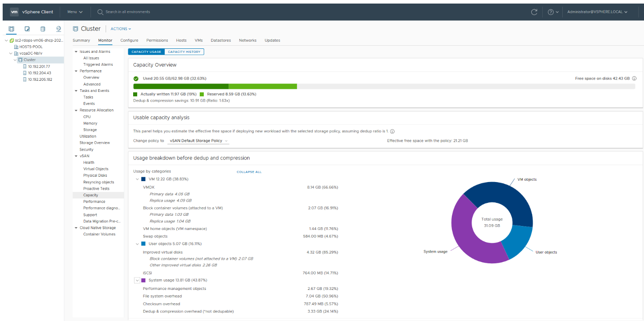644x321 pixels.
Task: Open Storage Overview in Monitor sidebar
Action: pyautogui.click(x=95, y=143)
